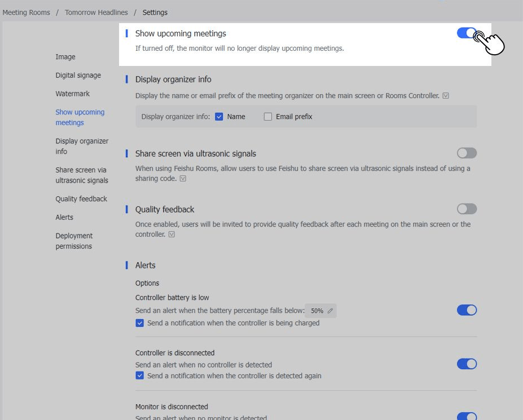Image resolution: width=523 pixels, height=420 pixels.
Task: Go back to Meeting Rooms breadcrumb
Action: coord(26,12)
